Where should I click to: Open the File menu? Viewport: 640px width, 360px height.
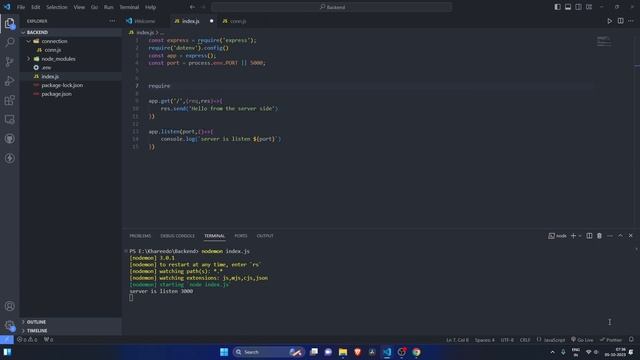coord(21,7)
